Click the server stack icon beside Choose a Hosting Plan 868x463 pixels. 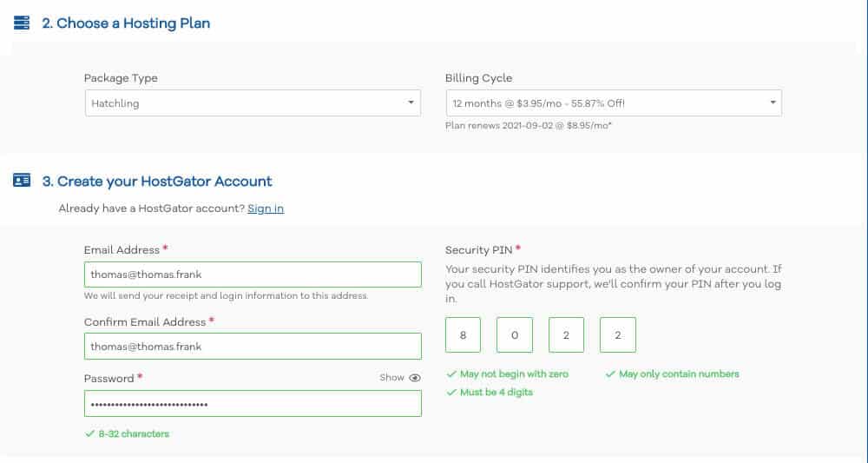22,23
